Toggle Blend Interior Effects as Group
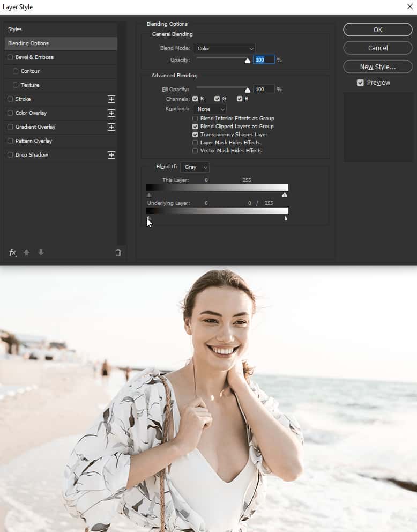417x532 pixels. coord(195,119)
